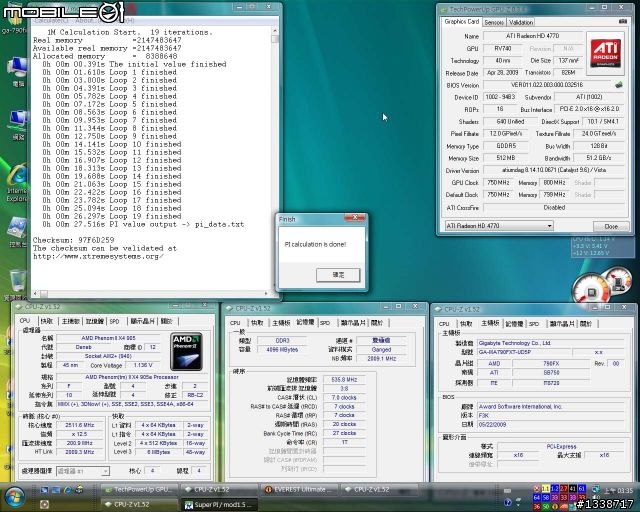This screenshot has height=512, width=640.
Task: Click the Loop 19 finished line
Action: tap(112, 216)
